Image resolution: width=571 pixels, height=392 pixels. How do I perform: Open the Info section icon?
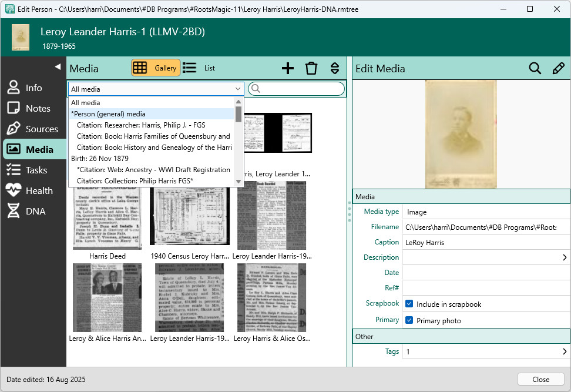click(14, 88)
